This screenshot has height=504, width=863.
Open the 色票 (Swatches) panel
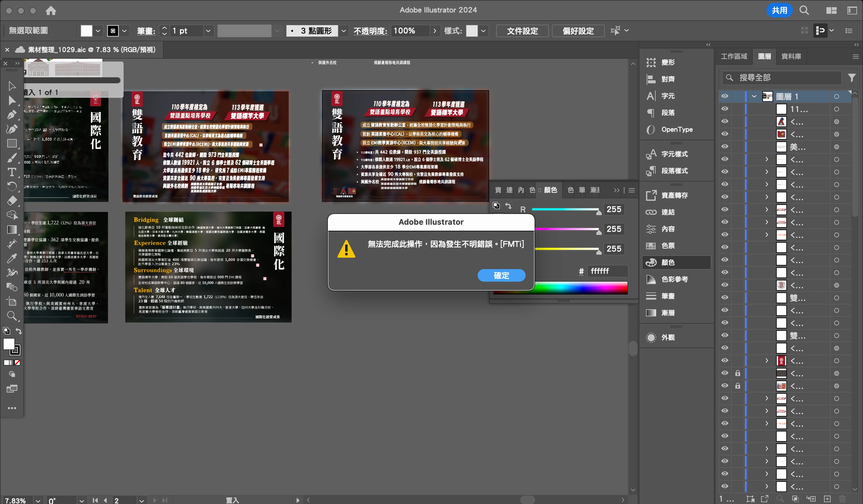[668, 246]
